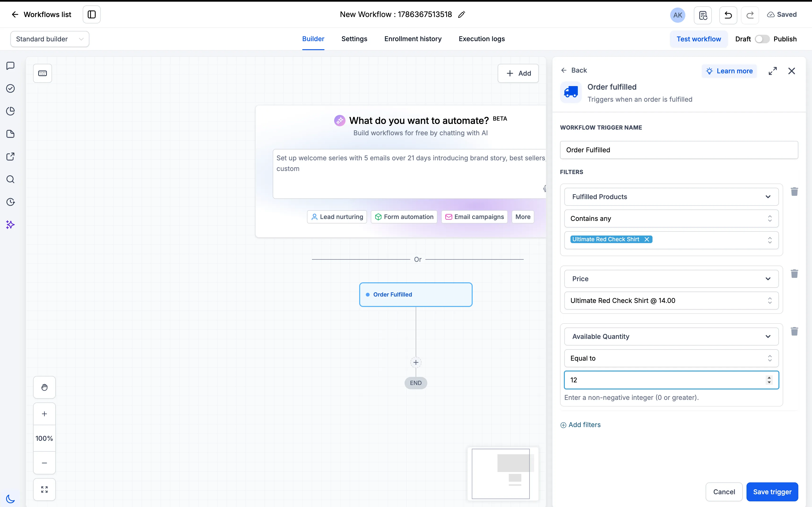
Task: Open the fulfilled products value dropdown
Action: [671, 240]
